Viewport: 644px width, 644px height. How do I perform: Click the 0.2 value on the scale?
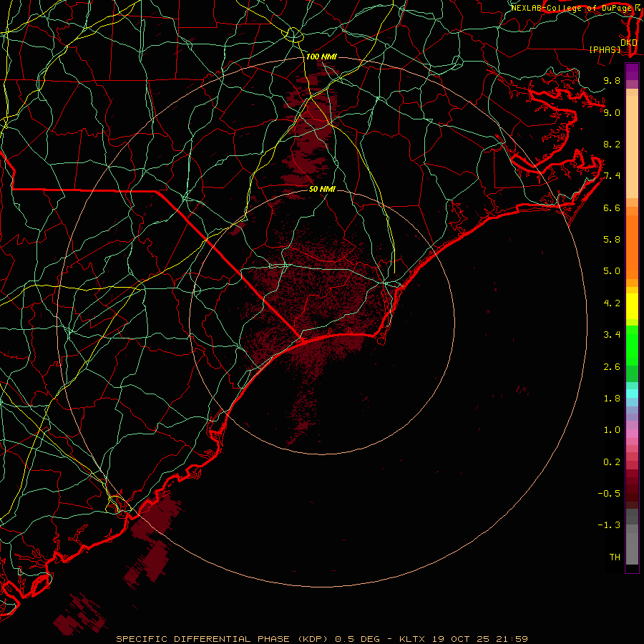(x=612, y=462)
